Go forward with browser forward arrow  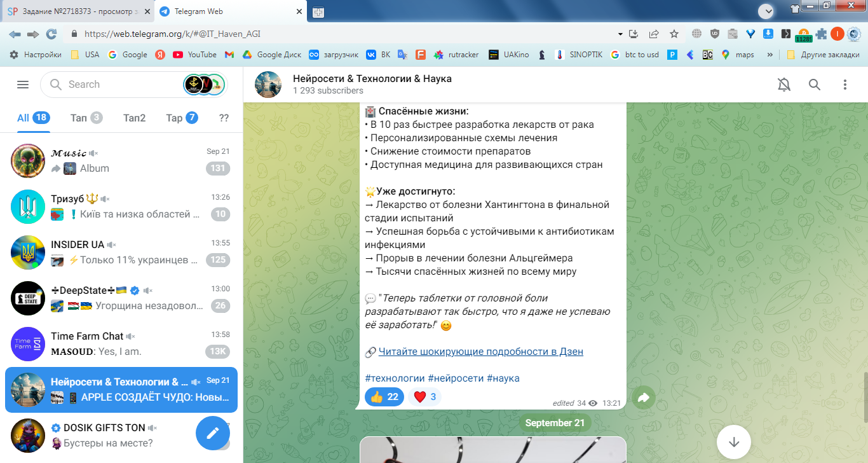(33, 34)
